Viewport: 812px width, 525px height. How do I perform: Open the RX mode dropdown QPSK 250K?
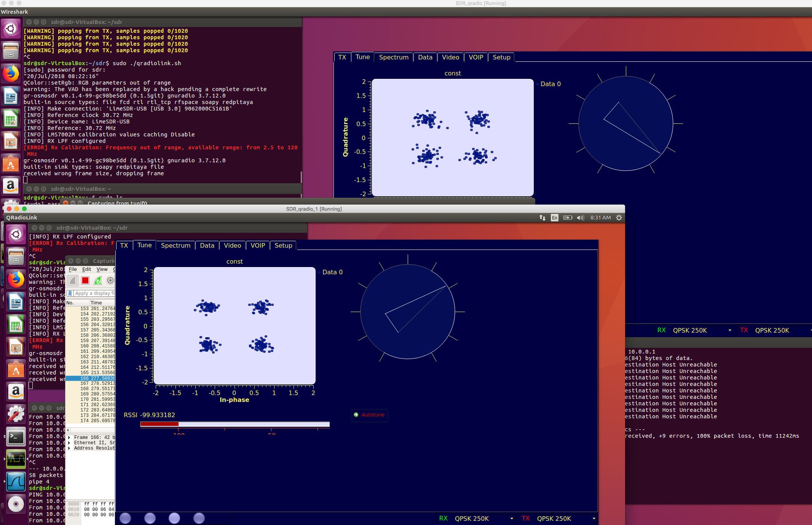tap(483, 519)
